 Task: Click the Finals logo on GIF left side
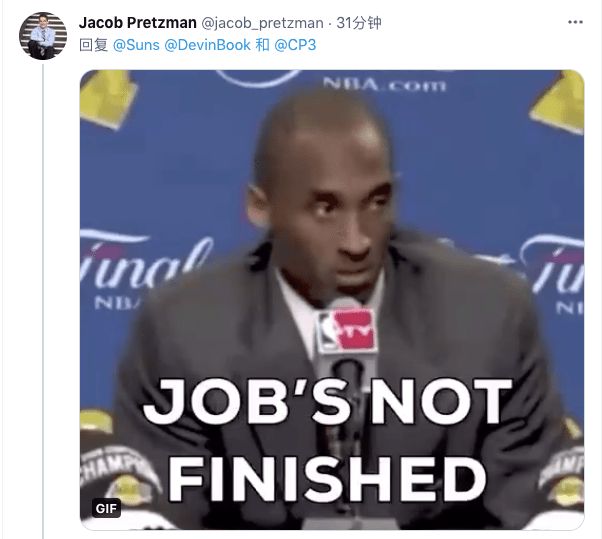144,265
